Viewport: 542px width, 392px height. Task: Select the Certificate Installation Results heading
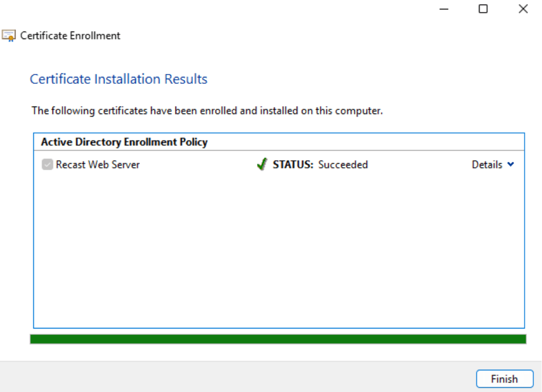(118, 79)
